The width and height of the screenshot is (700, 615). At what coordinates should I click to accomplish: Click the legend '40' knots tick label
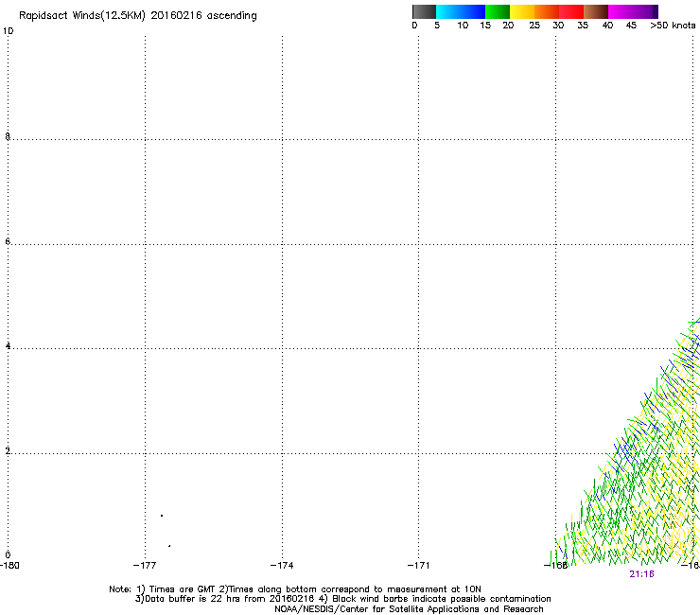click(607, 26)
